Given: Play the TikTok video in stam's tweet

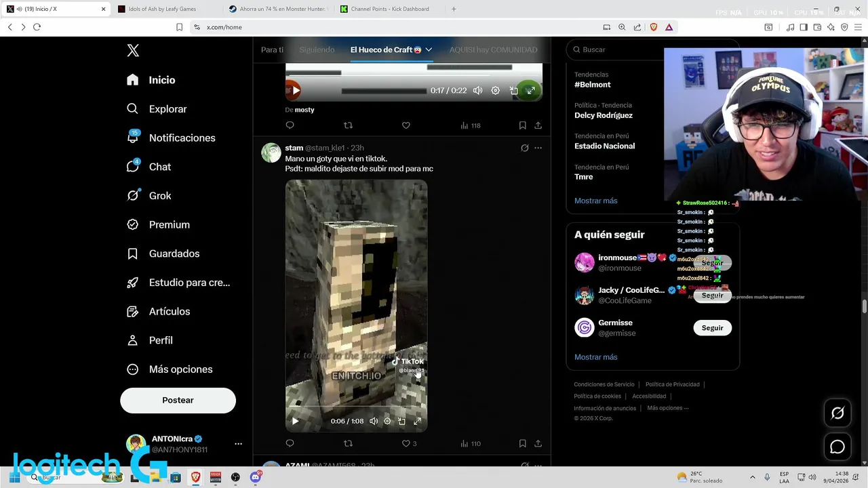Looking at the screenshot, I should coord(295,421).
